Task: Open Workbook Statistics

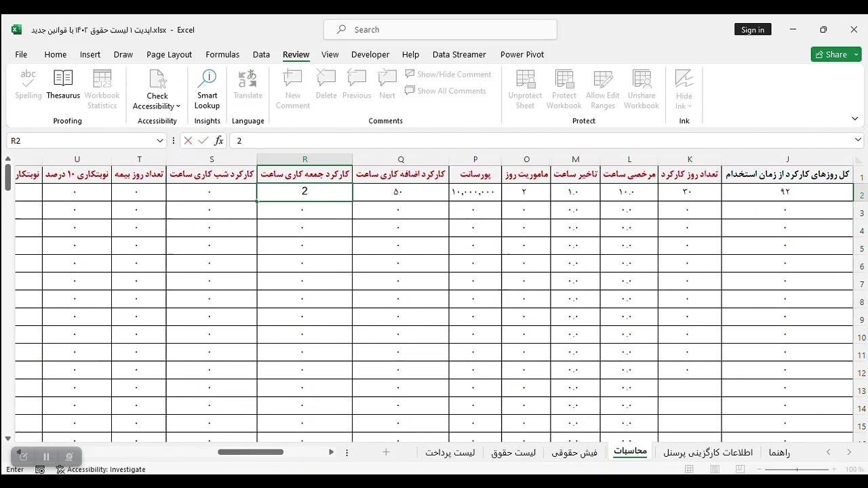Action: (x=102, y=89)
